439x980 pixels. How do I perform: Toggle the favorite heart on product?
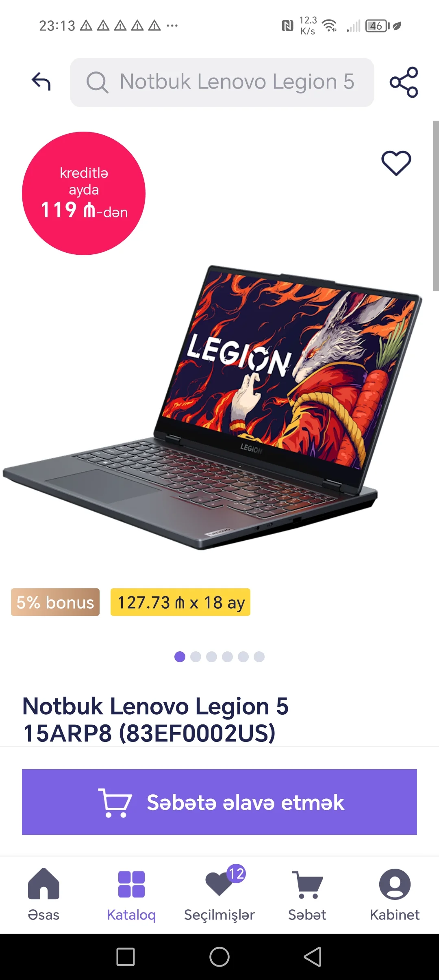396,163
